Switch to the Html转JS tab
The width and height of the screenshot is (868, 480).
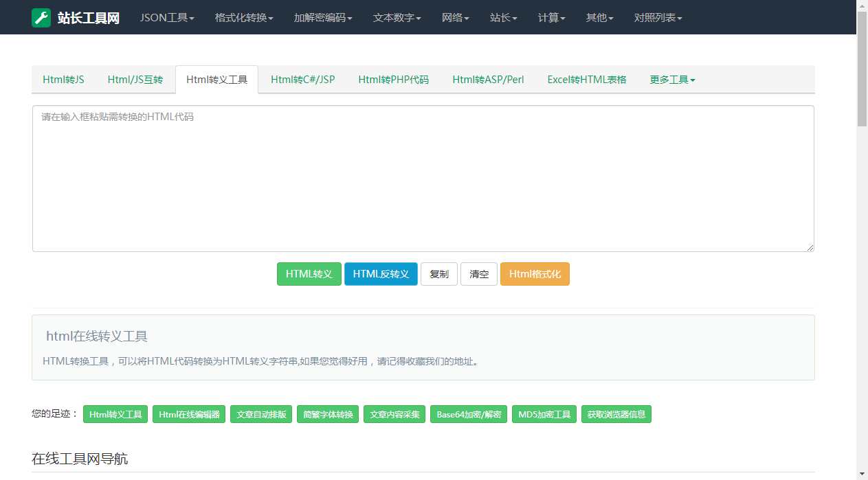(x=63, y=79)
